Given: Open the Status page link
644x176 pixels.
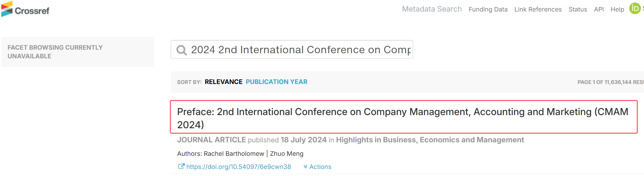Looking at the screenshot, I should pos(578,9).
